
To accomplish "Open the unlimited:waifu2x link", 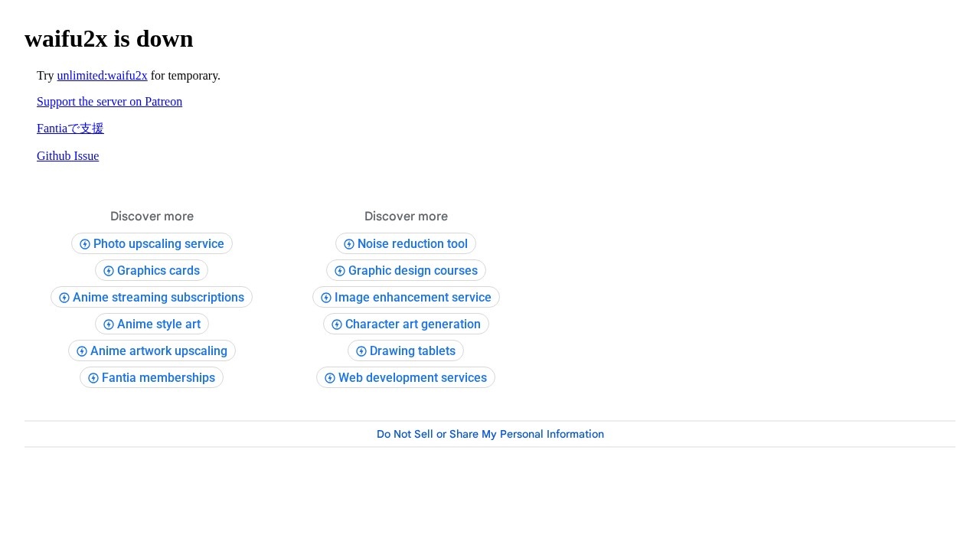I will 102,76.
